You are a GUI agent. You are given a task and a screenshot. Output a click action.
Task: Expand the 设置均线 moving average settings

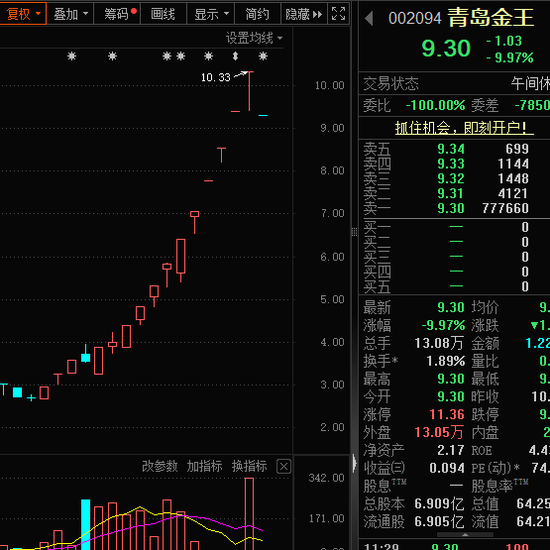[254, 38]
